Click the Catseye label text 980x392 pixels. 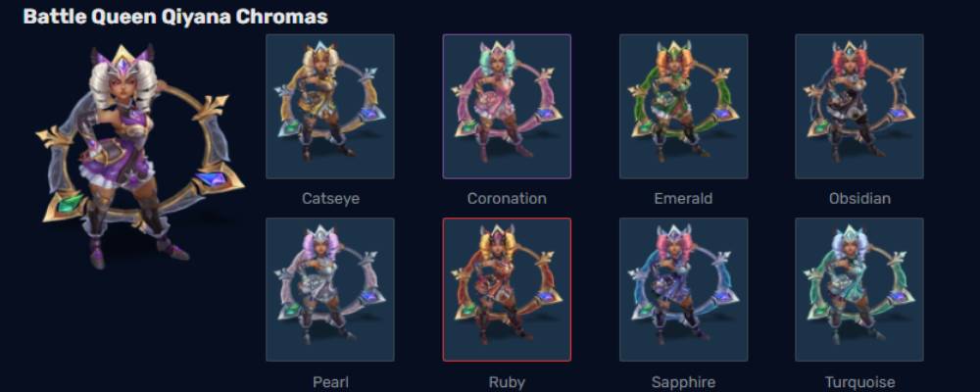(x=330, y=199)
